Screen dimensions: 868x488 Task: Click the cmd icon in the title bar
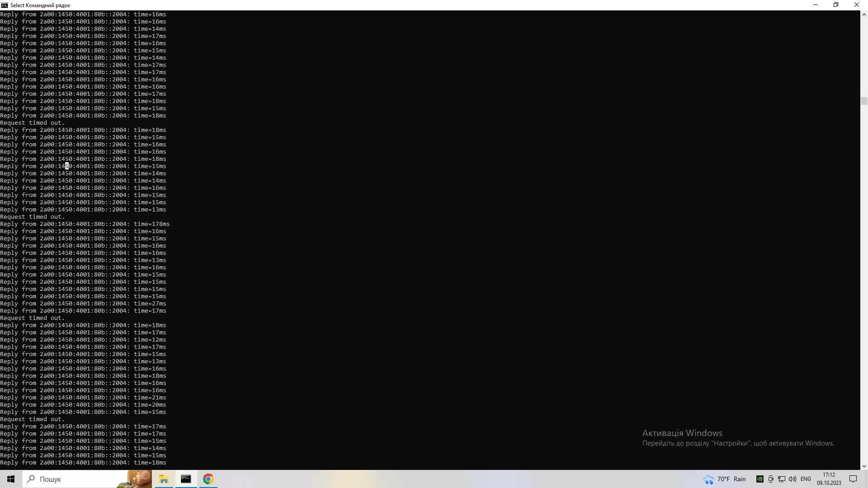5,5
